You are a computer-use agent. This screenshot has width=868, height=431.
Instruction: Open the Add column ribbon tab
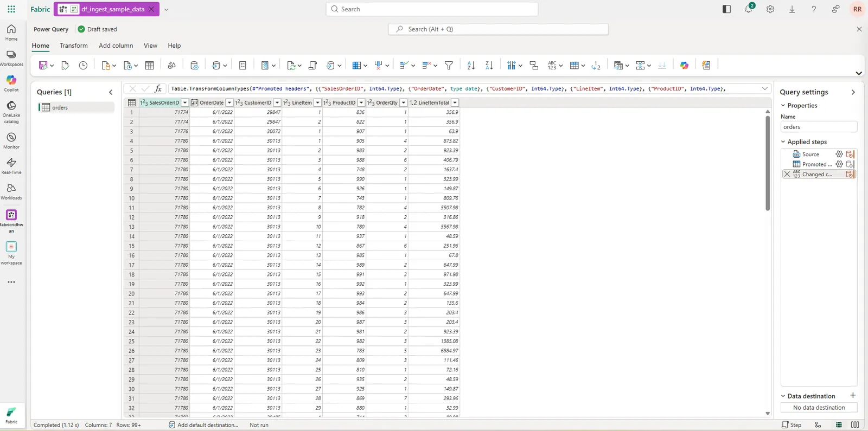pos(116,46)
